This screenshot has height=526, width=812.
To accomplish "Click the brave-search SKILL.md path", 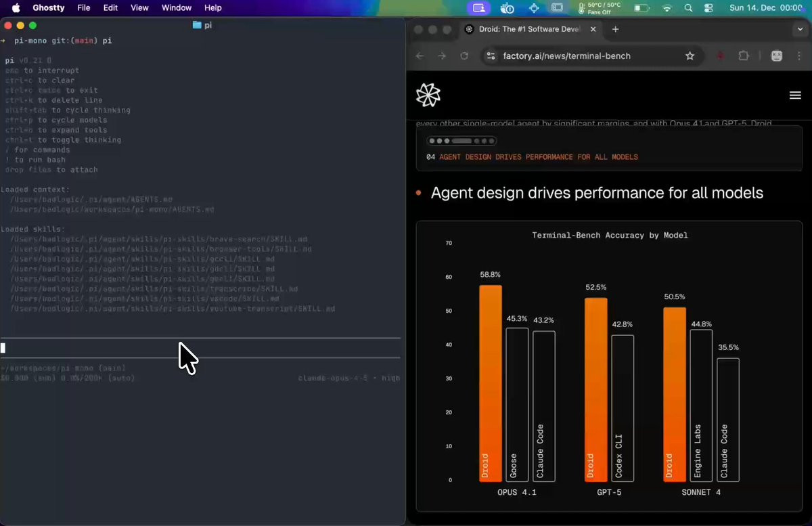I will 159,240.
